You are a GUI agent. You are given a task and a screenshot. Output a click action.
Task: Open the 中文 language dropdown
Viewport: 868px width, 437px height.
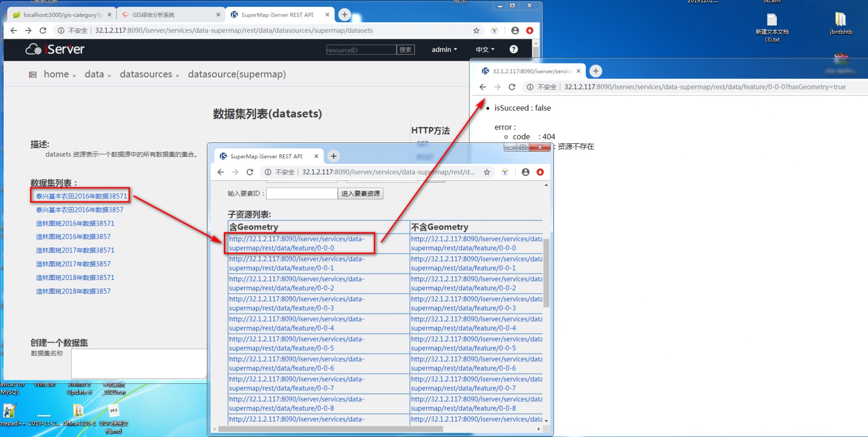coord(485,49)
